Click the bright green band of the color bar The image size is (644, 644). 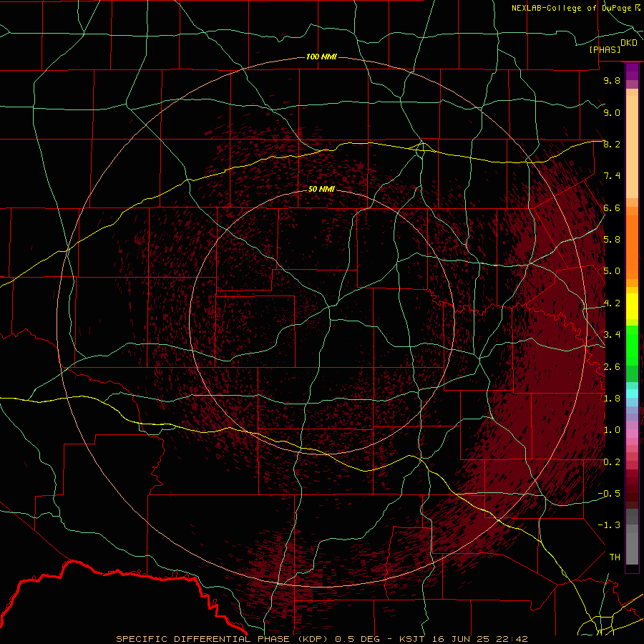point(632,345)
